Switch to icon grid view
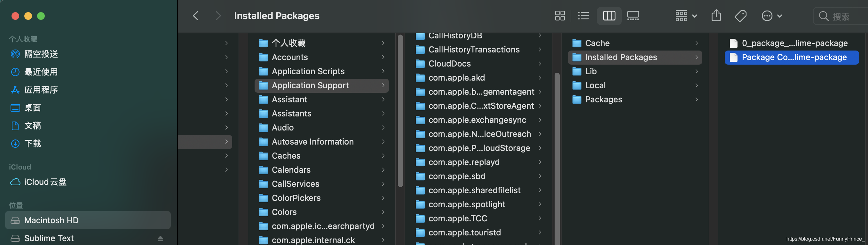 (x=560, y=16)
